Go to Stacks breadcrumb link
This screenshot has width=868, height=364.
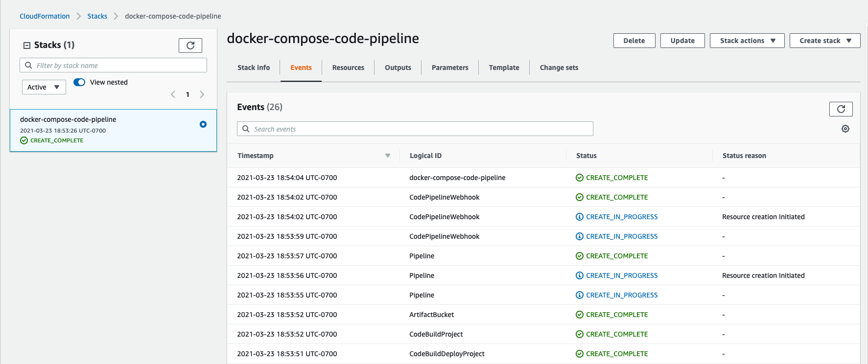pyautogui.click(x=97, y=16)
